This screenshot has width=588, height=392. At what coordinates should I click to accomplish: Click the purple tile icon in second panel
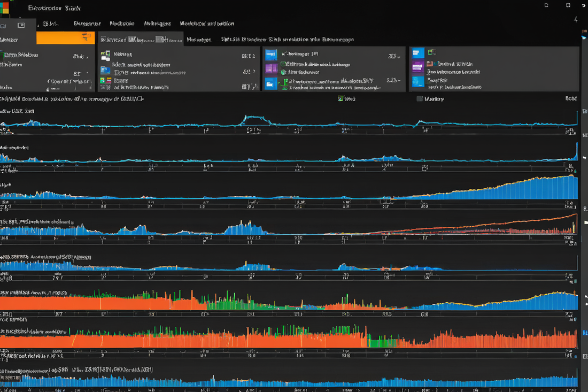click(x=271, y=68)
